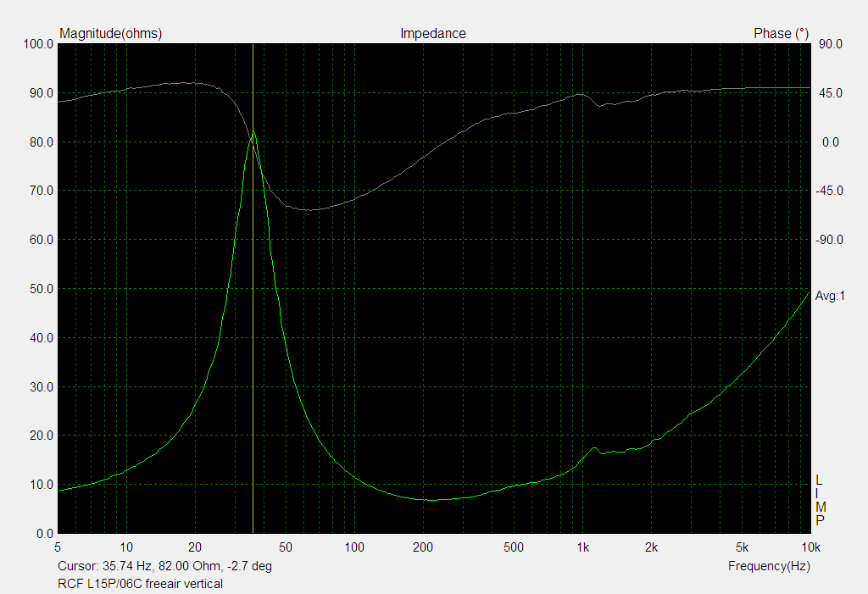Image resolution: width=868 pixels, height=594 pixels.
Task: Click the '70.0' magnitude axis value
Action: click(42, 191)
